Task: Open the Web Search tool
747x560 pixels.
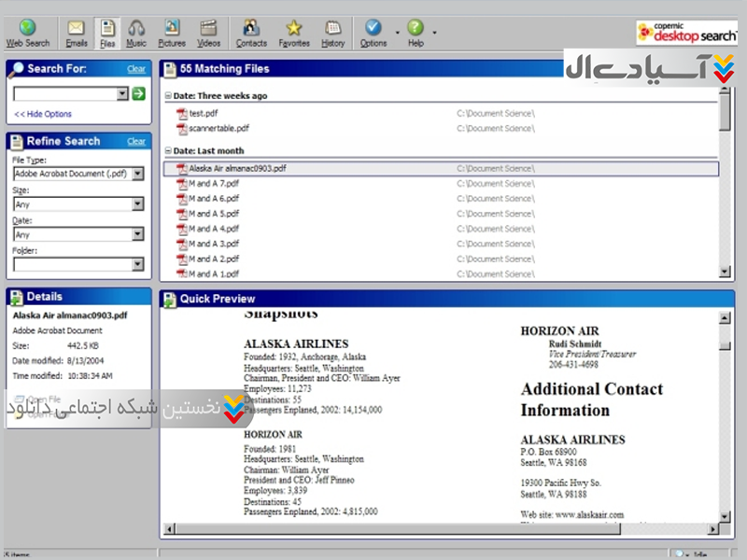Action: tap(27, 33)
